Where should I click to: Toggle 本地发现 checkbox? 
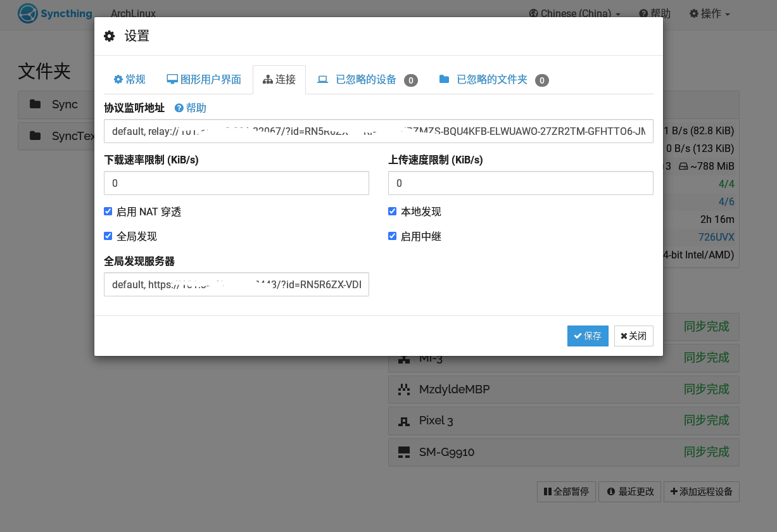(393, 212)
